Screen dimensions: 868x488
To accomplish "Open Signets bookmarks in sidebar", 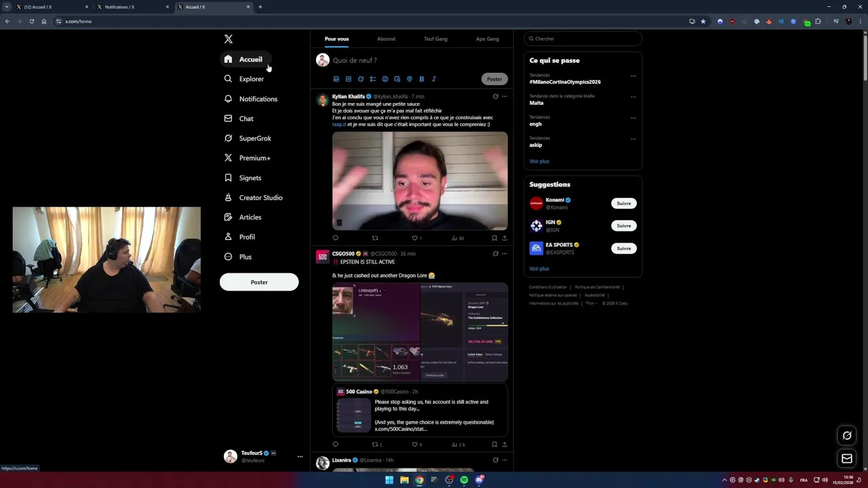I will (x=243, y=178).
